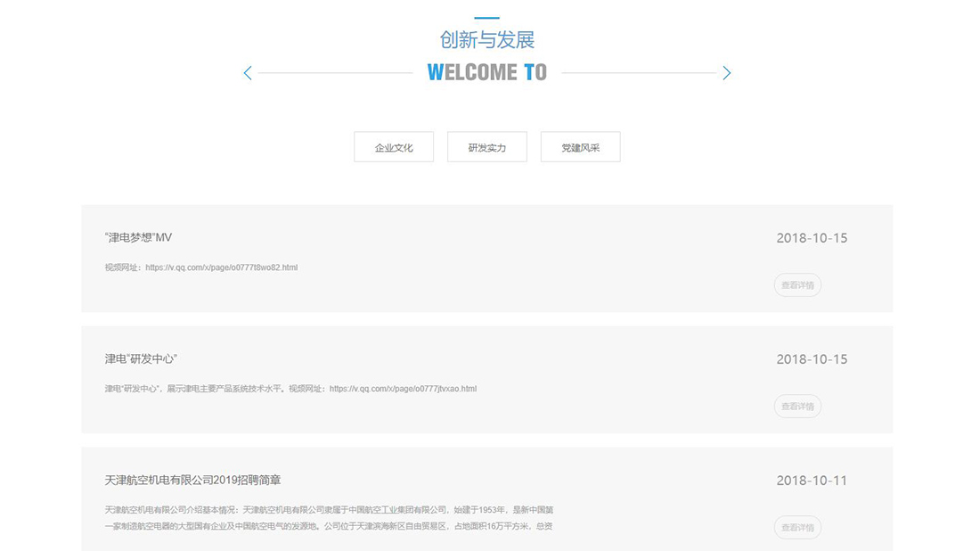Viewport: 980px width, 551px height.
Task: Switch to the 研发实力 tab
Action: click(486, 147)
